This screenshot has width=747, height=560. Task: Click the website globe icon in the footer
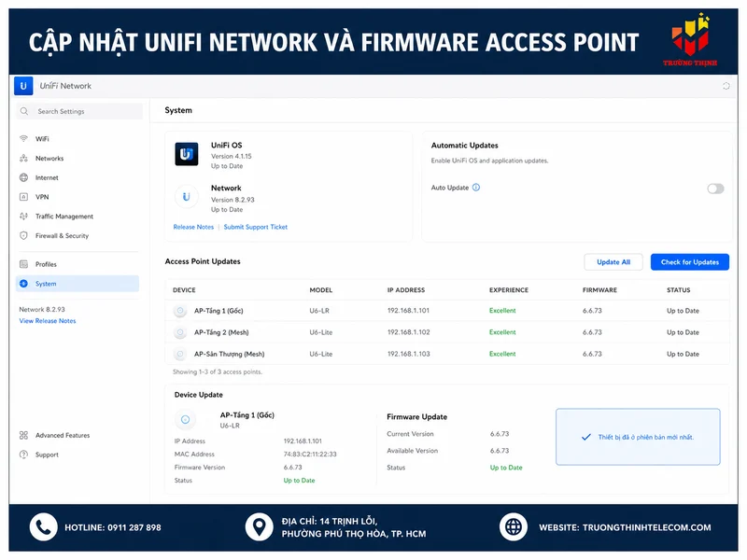[x=513, y=527]
